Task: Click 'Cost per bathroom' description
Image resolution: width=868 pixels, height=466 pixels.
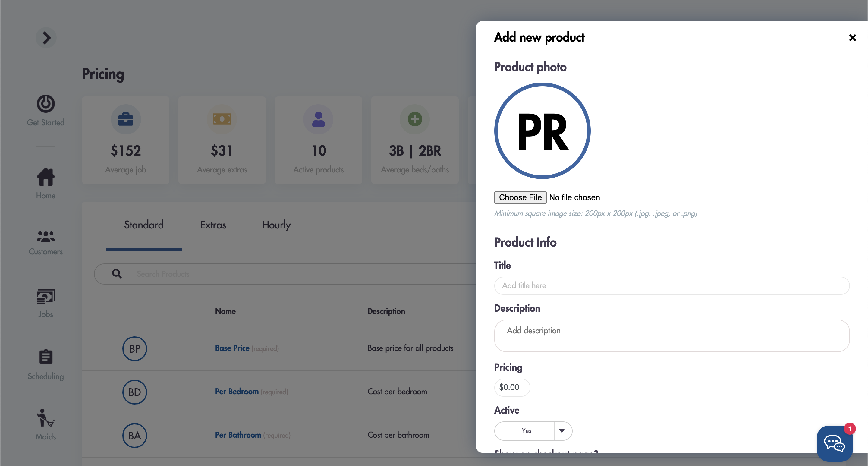Action: point(398,435)
